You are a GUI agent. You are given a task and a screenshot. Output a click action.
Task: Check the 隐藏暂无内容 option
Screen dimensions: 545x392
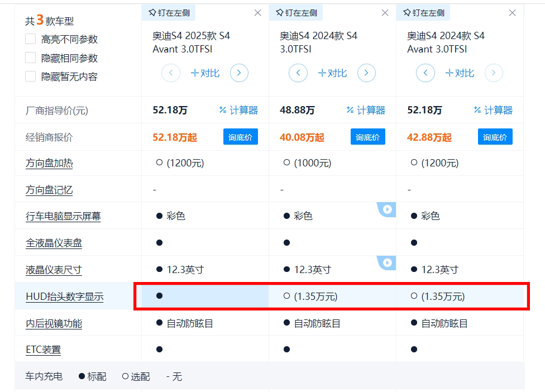click(x=31, y=76)
